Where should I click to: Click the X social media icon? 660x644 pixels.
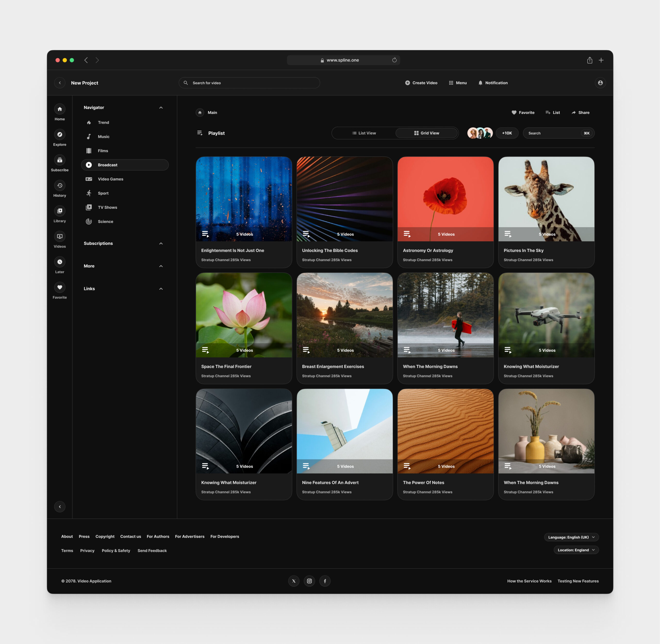click(294, 581)
